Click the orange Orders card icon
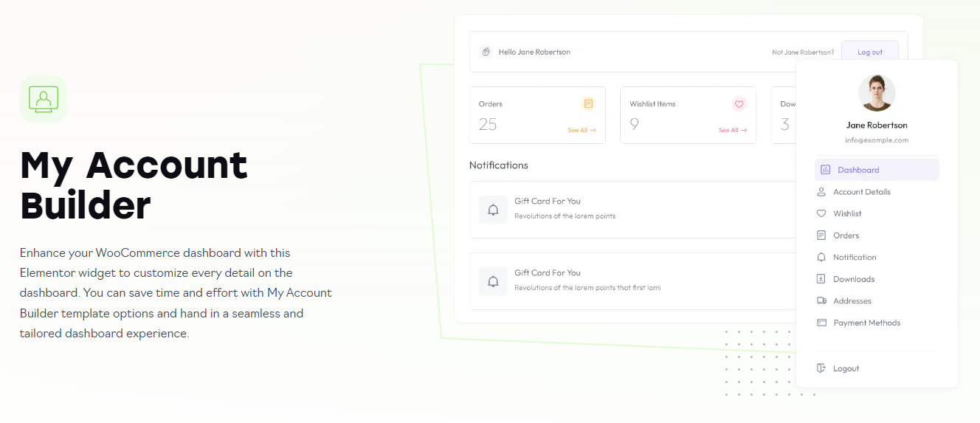980x423 pixels. [x=588, y=104]
